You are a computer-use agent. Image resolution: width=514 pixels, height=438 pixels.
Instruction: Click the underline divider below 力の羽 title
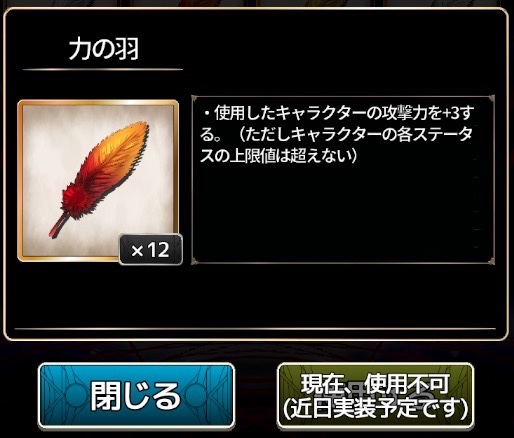pos(103,70)
